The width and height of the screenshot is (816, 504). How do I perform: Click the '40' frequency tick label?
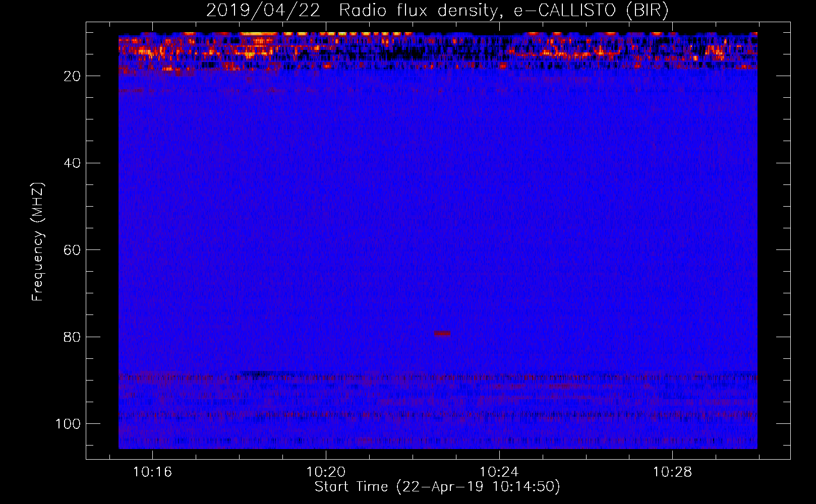click(72, 163)
